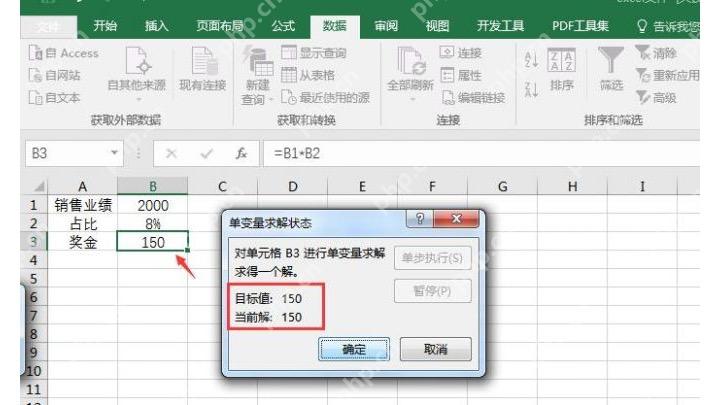Import data 自 Access

pyautogui.click(x=63, y=53)
